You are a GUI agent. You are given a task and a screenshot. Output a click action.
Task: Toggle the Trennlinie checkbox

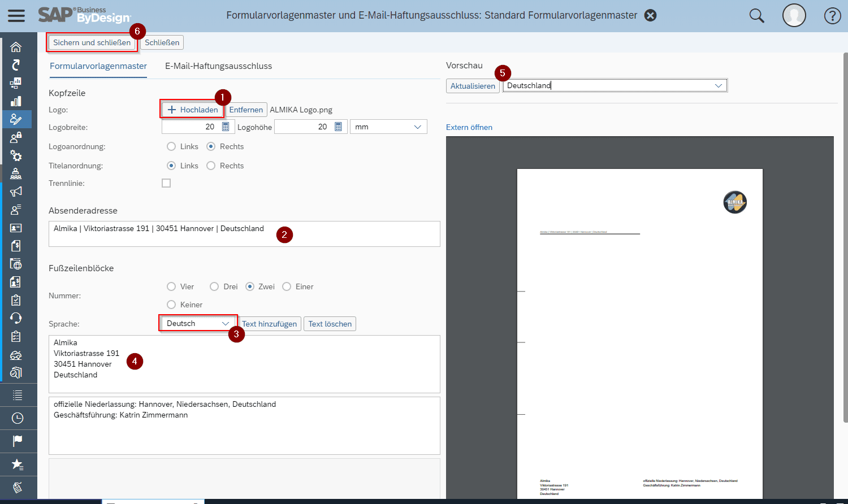click(166, 183)
